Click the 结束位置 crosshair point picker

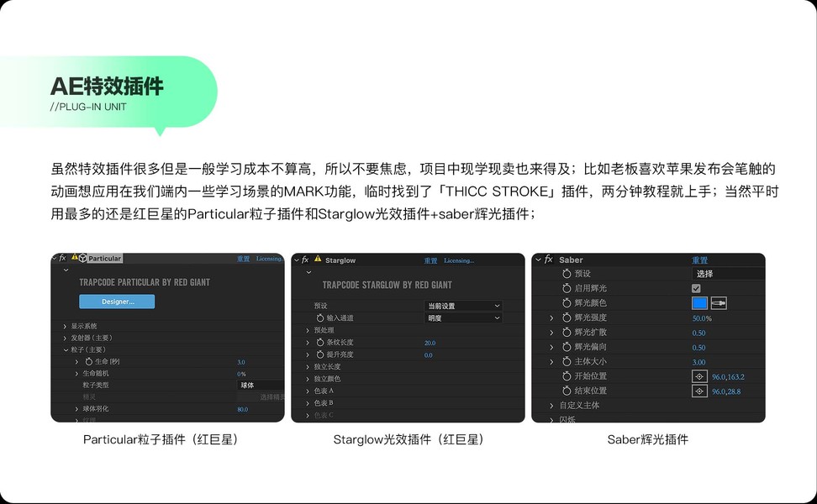tap(699, 391)
